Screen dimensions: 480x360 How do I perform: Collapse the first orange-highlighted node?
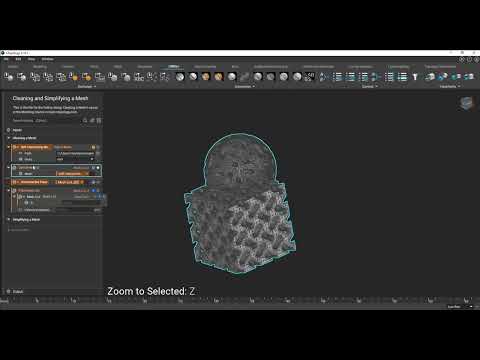coord(9,147)
